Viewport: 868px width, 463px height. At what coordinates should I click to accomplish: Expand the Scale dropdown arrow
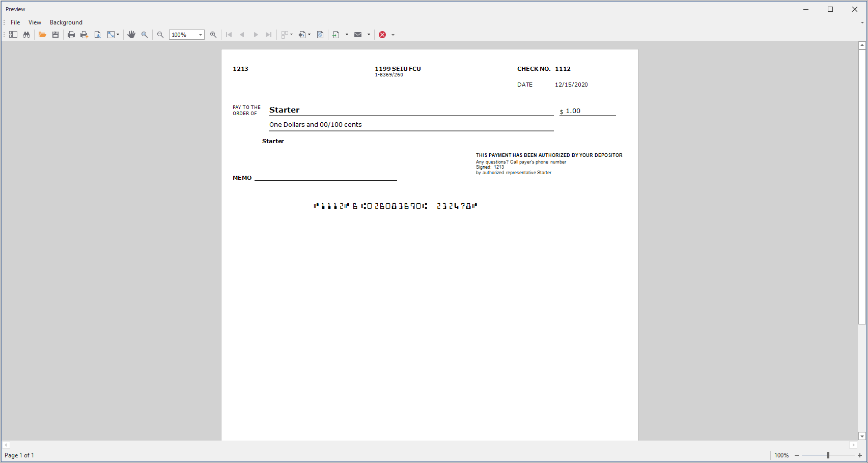pyautogui.click(x=118, y=35)
